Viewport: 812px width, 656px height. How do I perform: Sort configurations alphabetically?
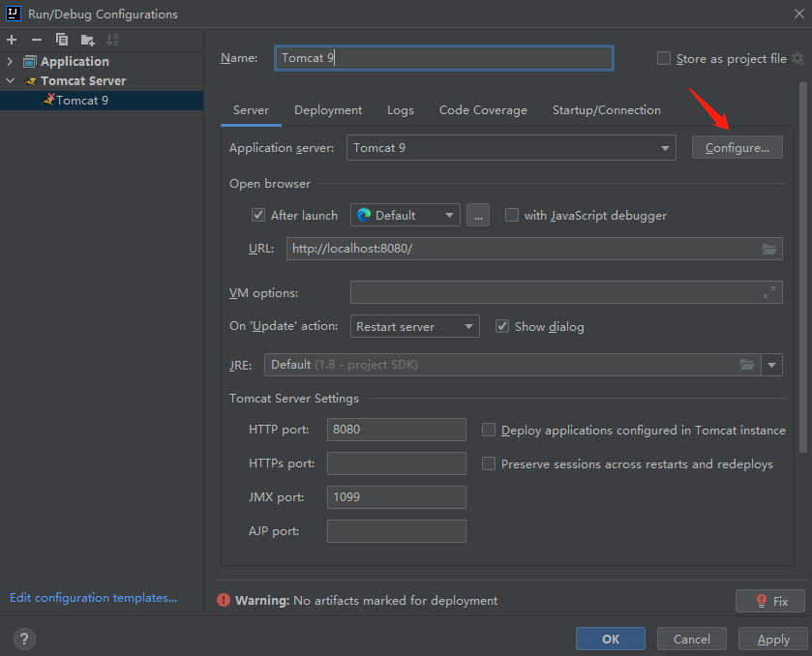pos(112,40)
